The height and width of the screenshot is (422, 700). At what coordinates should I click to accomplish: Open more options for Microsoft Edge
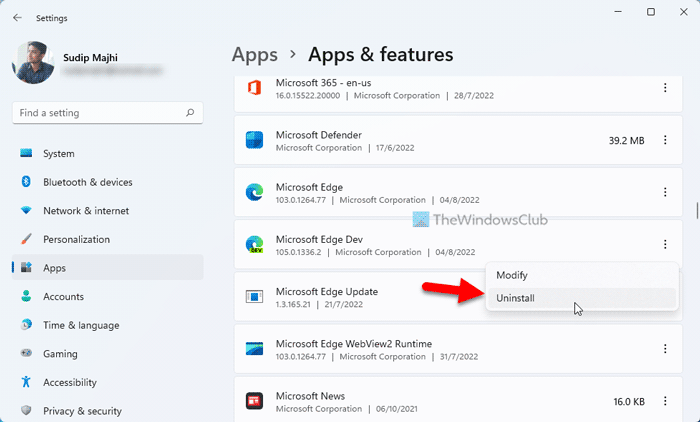pyautogui.click(x=665, y=192)
